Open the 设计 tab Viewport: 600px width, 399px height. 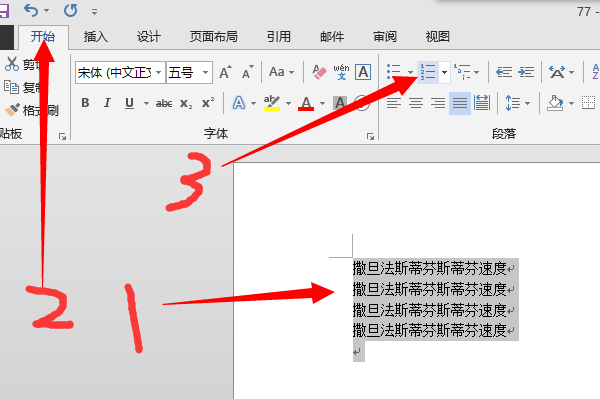149,37
